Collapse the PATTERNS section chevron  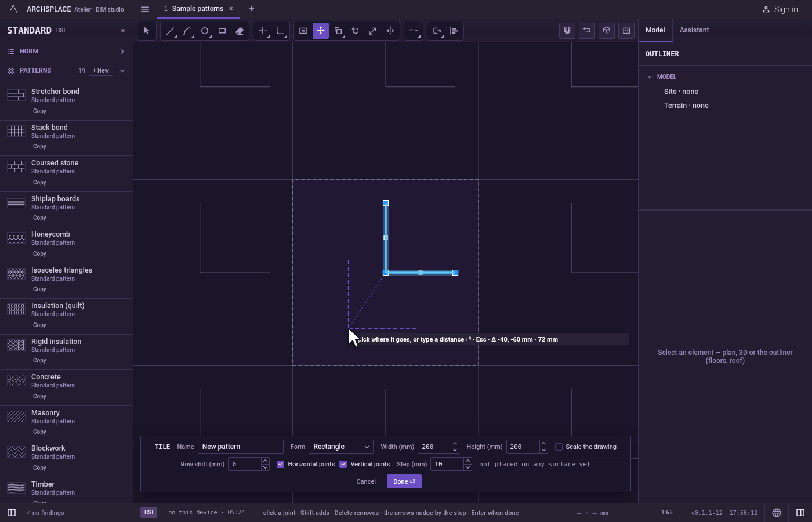[122, 71]
